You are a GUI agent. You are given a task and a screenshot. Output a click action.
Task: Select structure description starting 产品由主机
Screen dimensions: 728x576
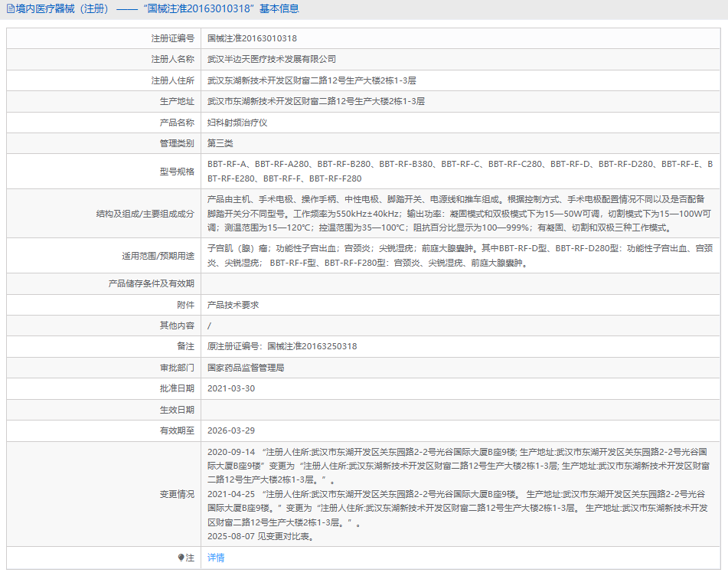coord(459,214)
